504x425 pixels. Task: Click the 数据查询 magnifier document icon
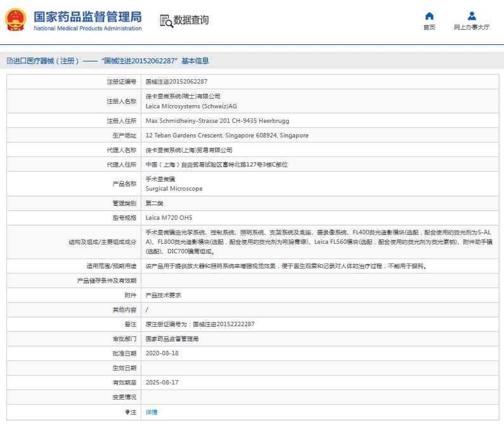(x=166, y=20)
